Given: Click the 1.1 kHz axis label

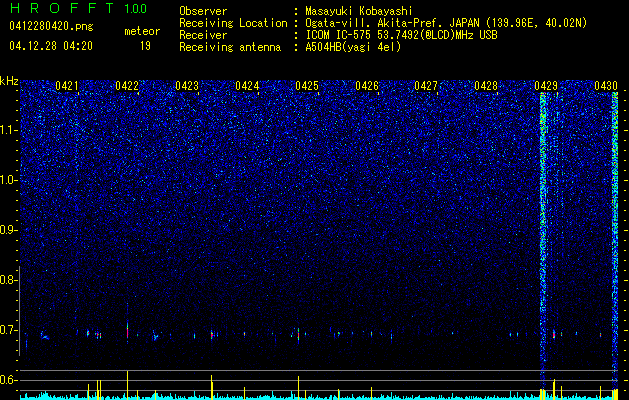Looking at the screenshot, I should point(9,130).
